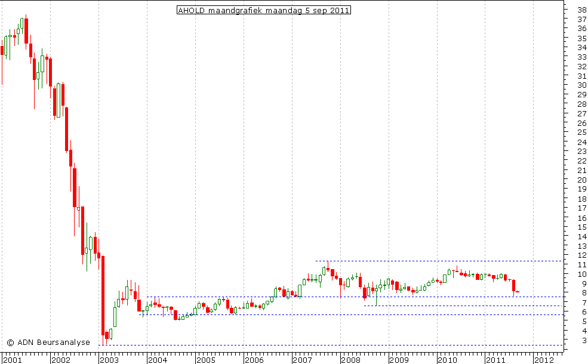Click the 2009 year label

pos(399,360)
